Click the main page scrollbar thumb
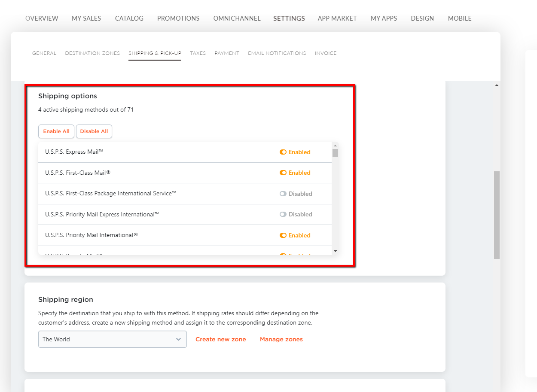 (x=497, y=215)
